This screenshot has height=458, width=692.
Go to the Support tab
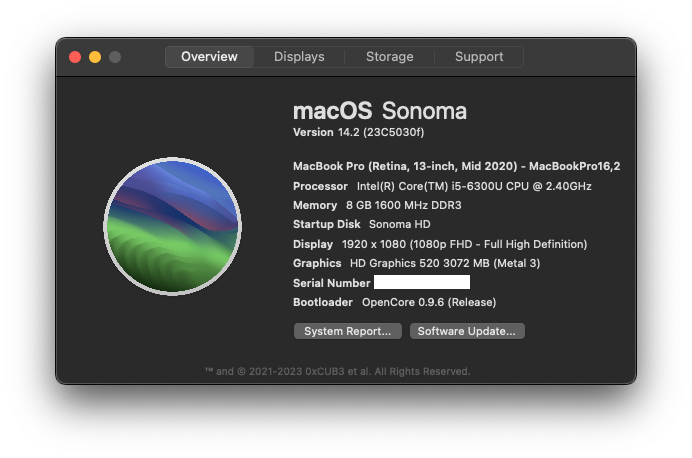coord(479,57)
